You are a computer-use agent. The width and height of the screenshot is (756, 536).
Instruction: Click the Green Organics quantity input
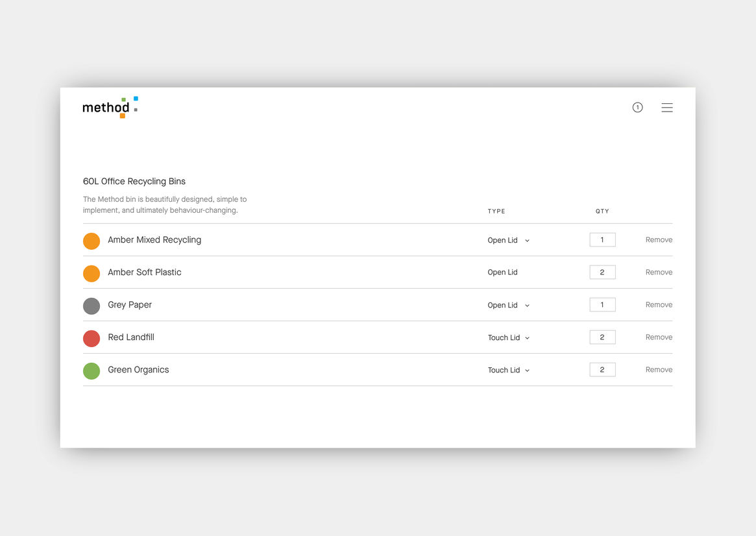point(602,370)
